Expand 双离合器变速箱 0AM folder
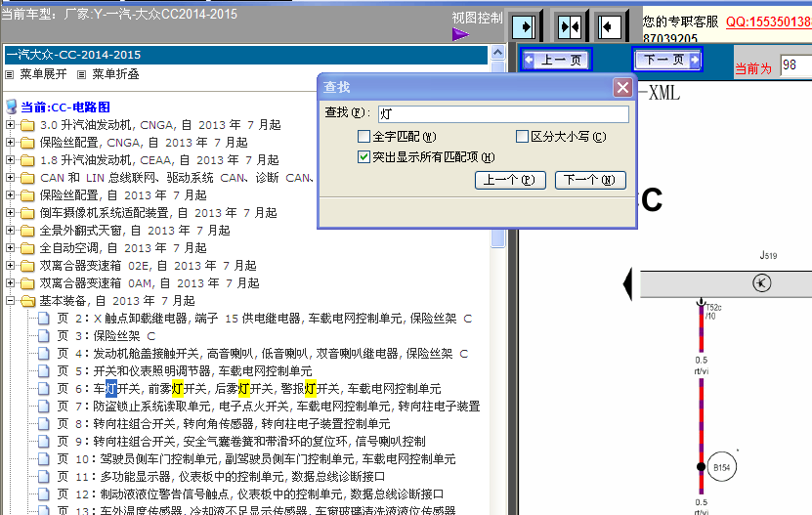The width and height of the screenshot is (812, 515). click(10, 283)
